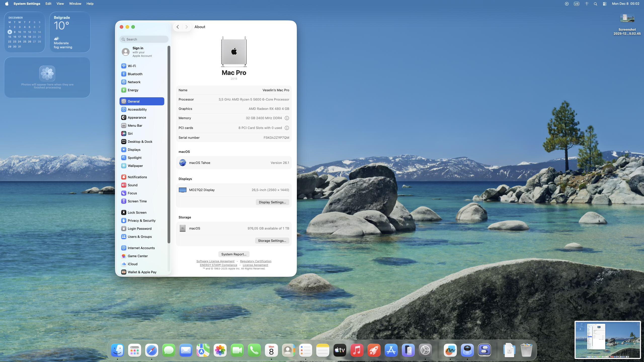This screenshot has width=644, height=362.
Task: Open the System Report
Action: tap(234, 254)
